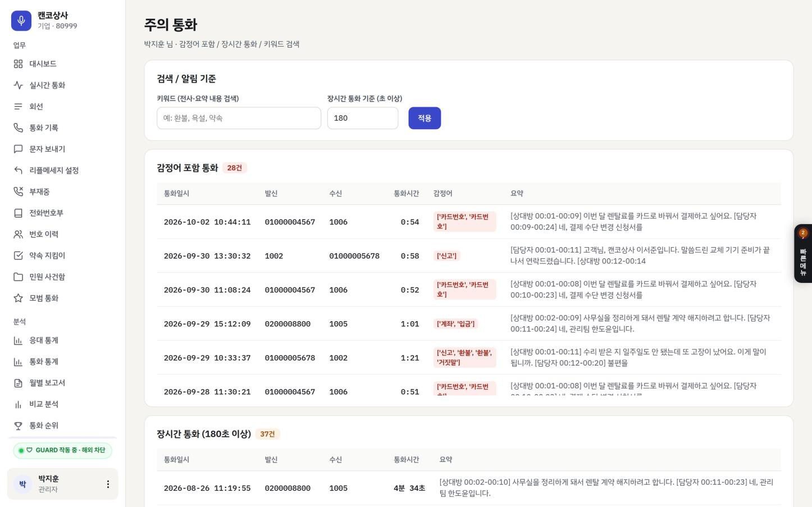Select caller number 0200008800 at 15:12:09
Image resolution: width=812 pixels, height=507 pixels.
(x=288, y=325)
